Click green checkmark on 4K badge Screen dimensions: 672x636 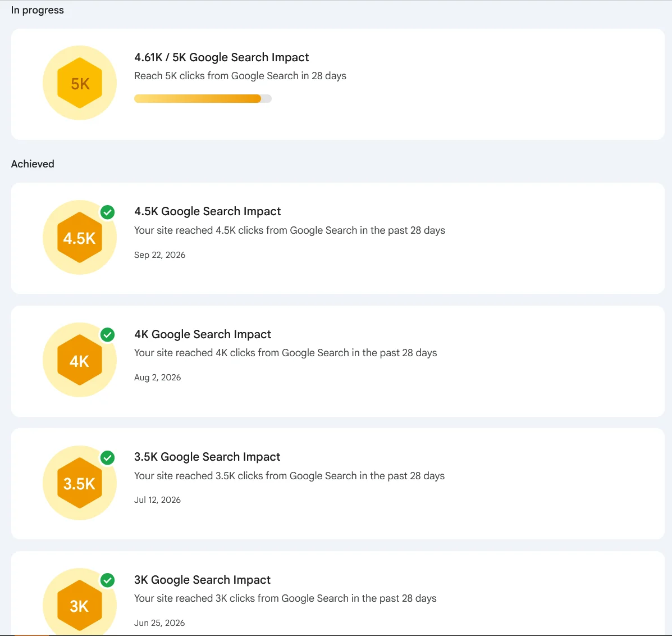click(x=108, y=334)
